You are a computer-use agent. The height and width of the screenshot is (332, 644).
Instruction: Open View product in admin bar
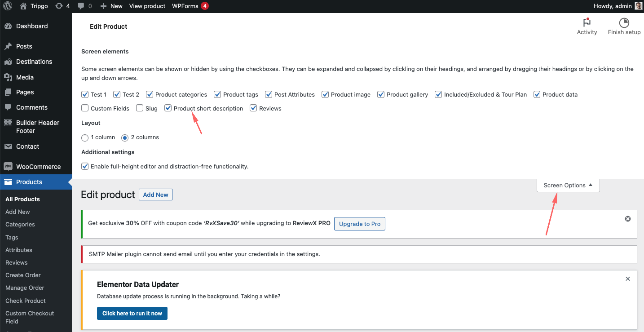(147, 6)
